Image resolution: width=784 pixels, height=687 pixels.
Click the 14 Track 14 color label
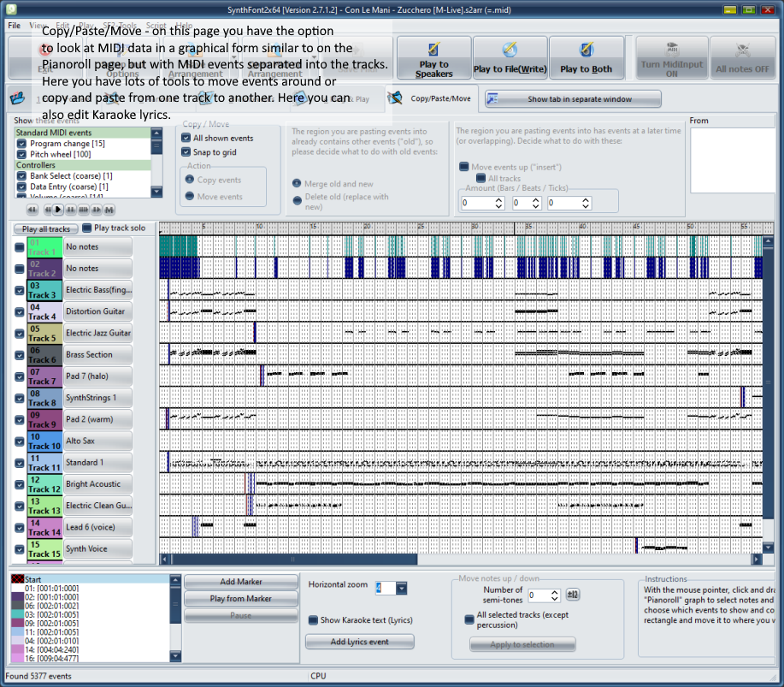tap(45, 527)
